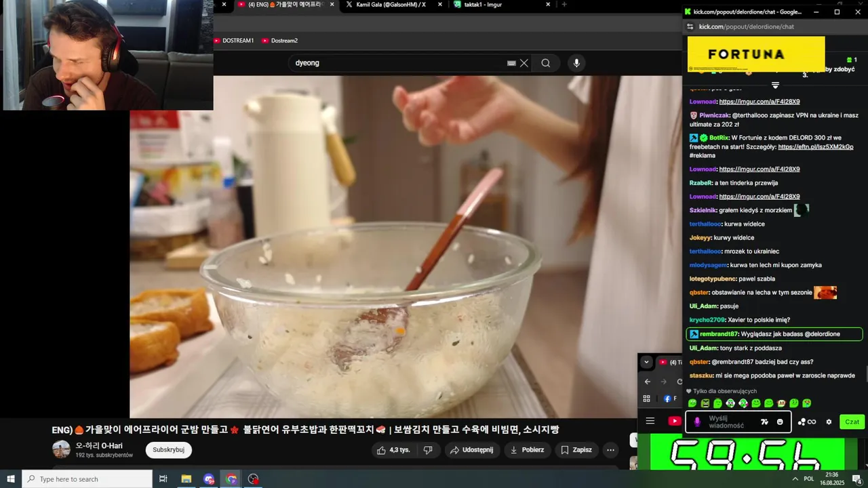Click the Pobierz download button
This screenshot has width=868, height=488.
click(x=527, y=449)
